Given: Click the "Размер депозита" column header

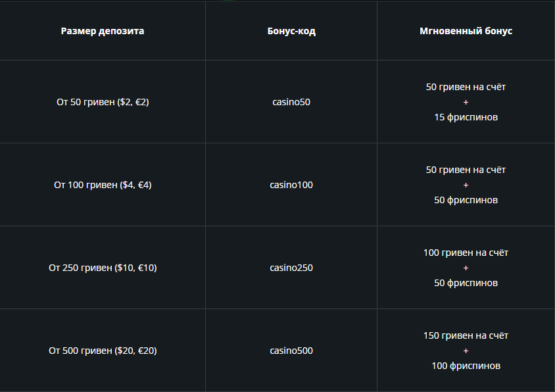Looking at the screenshot, I should point(103,31).
